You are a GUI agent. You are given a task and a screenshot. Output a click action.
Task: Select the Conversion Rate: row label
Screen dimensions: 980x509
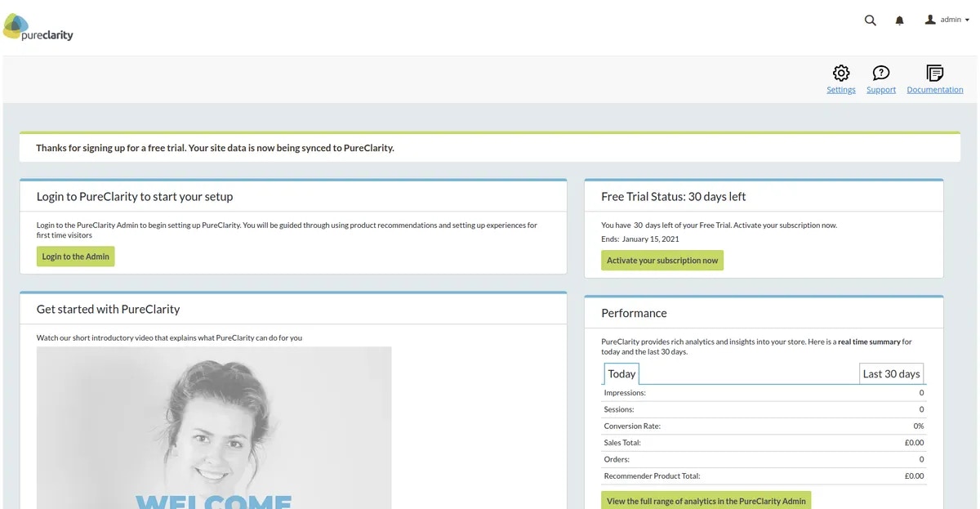click(x=632, y=426)
